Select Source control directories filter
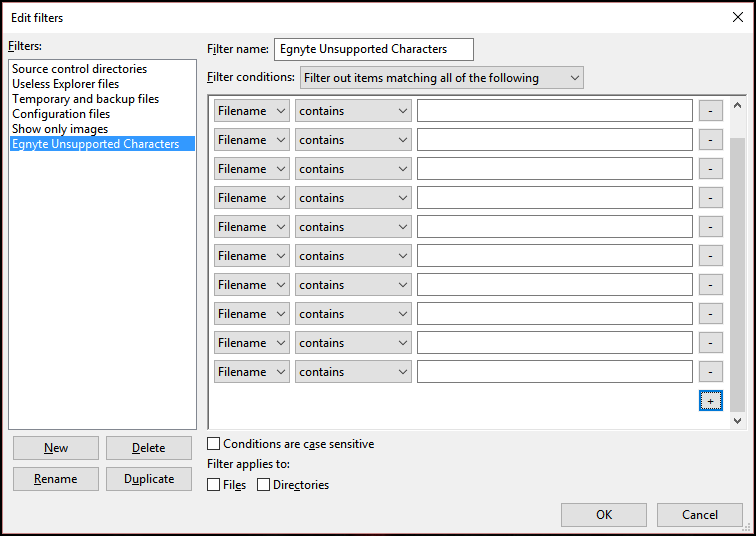 [79, 69]
